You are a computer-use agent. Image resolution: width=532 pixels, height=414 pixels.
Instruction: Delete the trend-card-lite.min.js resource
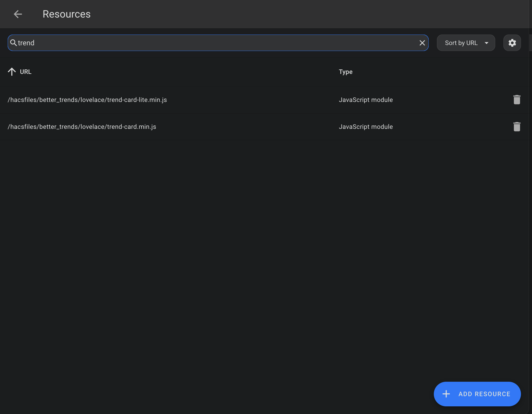click(517, 100)
